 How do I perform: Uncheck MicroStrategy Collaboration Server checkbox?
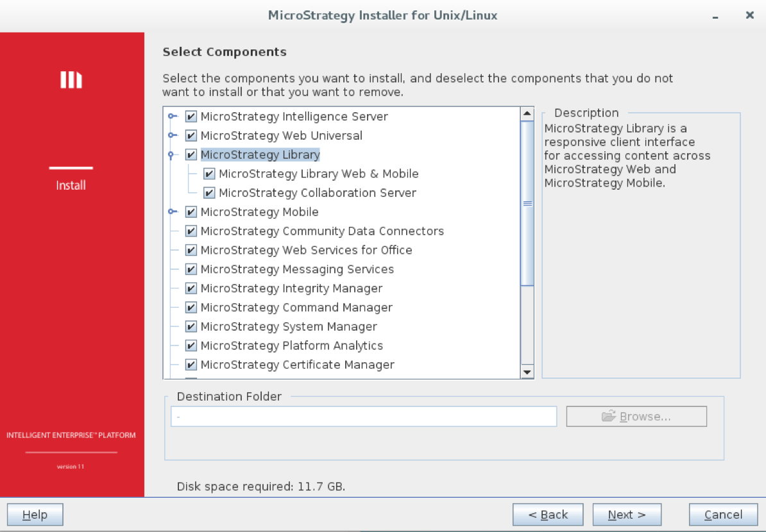tap(209, 193)
